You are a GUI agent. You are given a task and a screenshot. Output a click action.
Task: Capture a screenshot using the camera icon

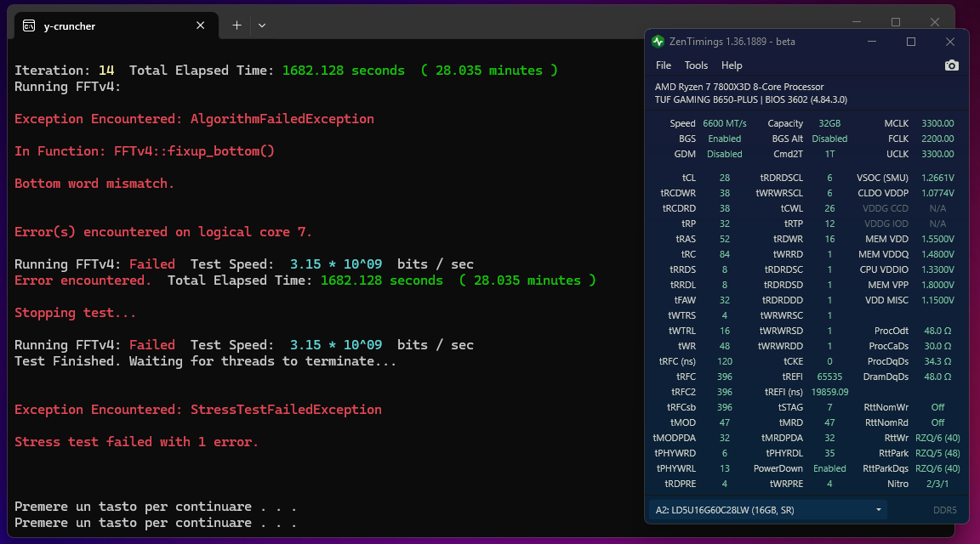pos(951,65)
